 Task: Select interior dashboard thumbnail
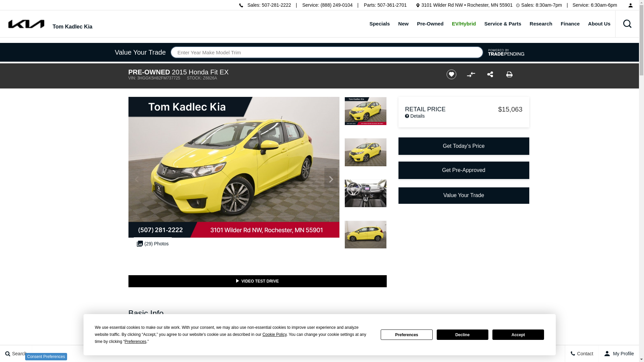tap(365, 193)
